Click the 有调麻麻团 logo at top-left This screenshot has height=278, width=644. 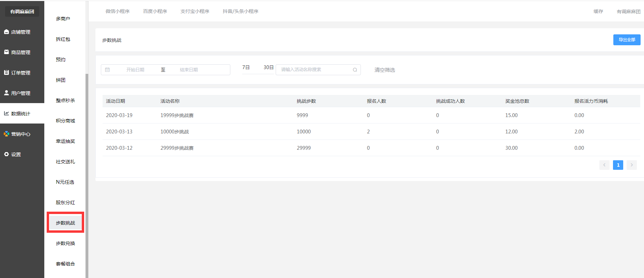click(22, 12)
